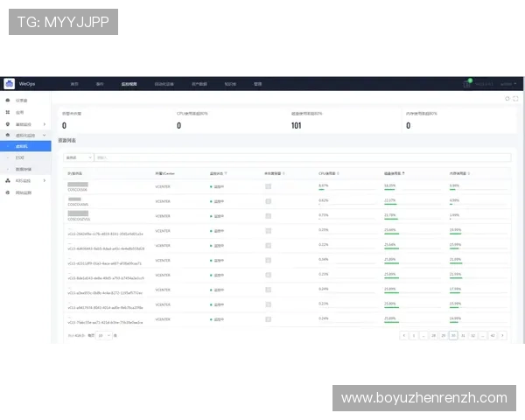Click the last sidebar item's icon
The width and height of the screenshot is (525, 420).
point(8,192)
